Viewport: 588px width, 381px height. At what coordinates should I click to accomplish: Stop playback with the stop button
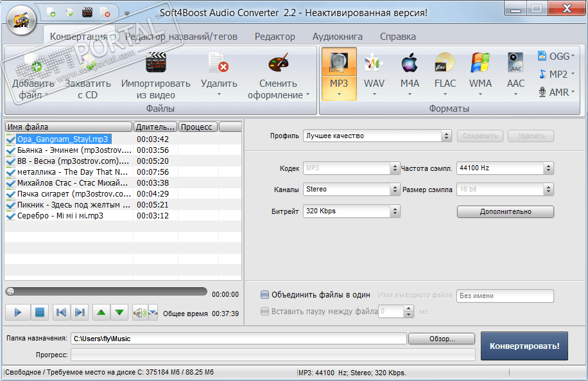pyautogui.click(x=39, y=312)
